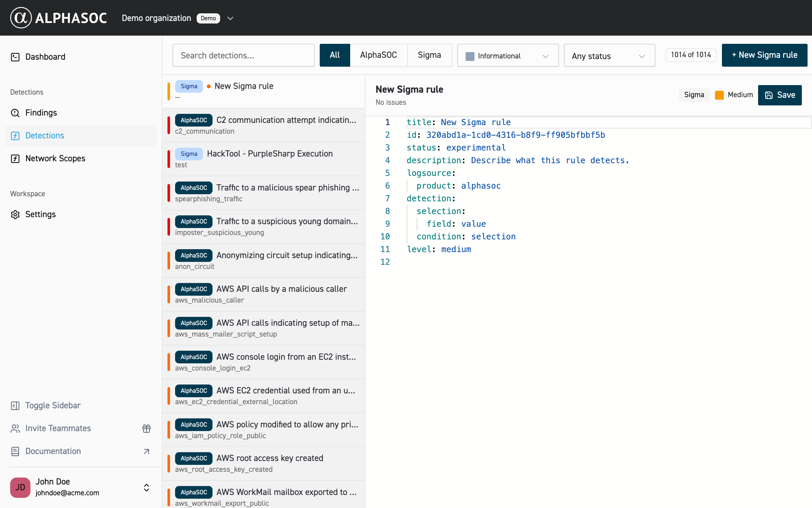Select the All filter tab
Image resolution: width=812 pixels, height=508 pixels.
pos(335,55)
